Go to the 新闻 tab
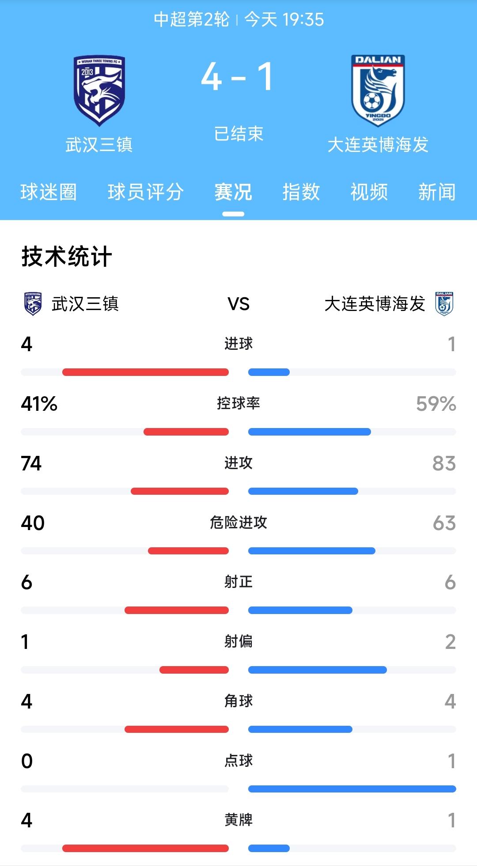 (437, 192)
